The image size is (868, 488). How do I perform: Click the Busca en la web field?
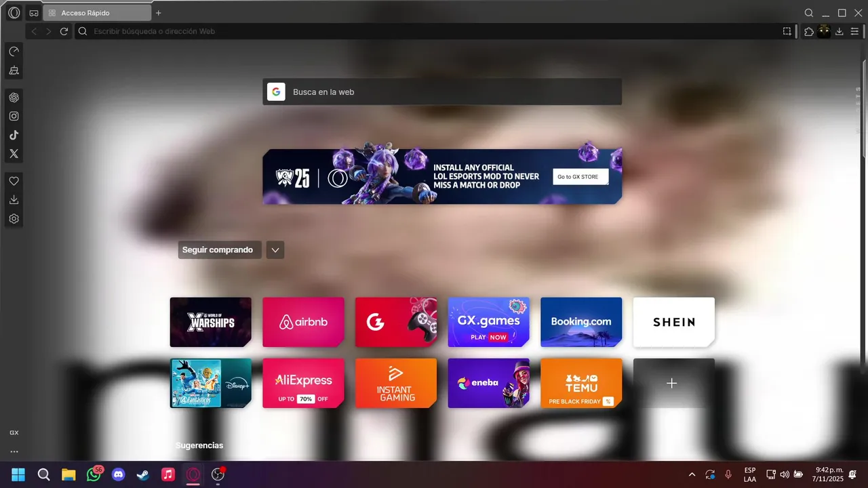442,91
